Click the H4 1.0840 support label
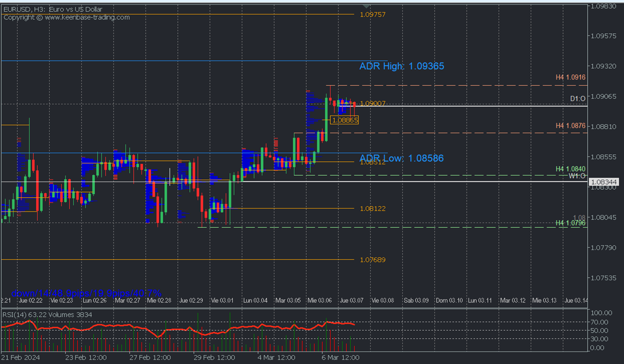 tap(570, 169)
